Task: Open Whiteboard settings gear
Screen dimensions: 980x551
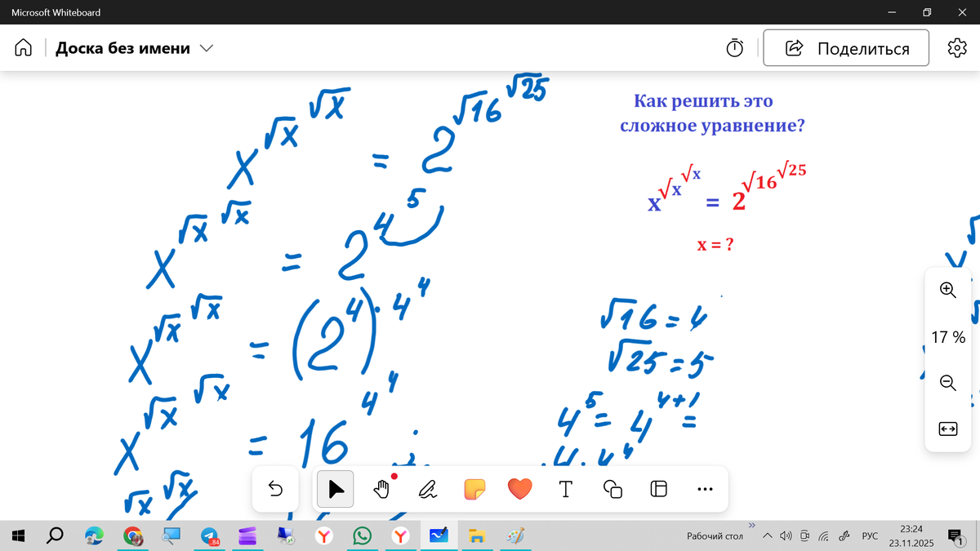Action: pyautogui.click(x=956, y=48)
